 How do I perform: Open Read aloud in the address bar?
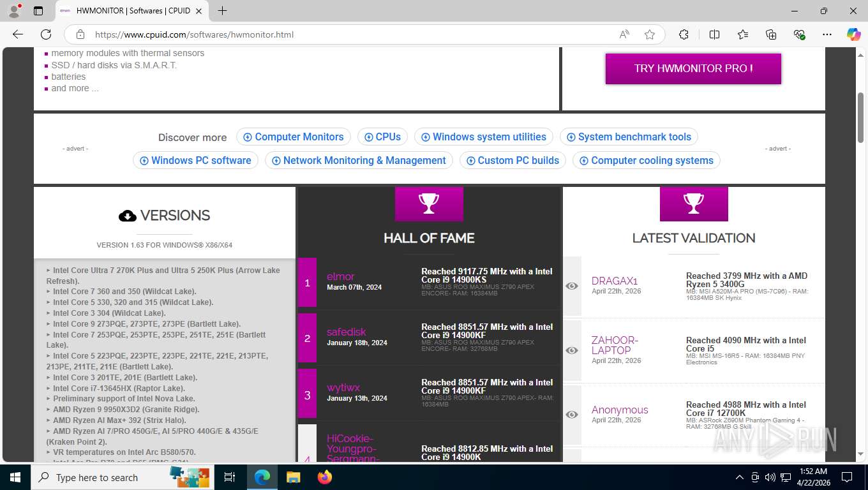point(624,34)
